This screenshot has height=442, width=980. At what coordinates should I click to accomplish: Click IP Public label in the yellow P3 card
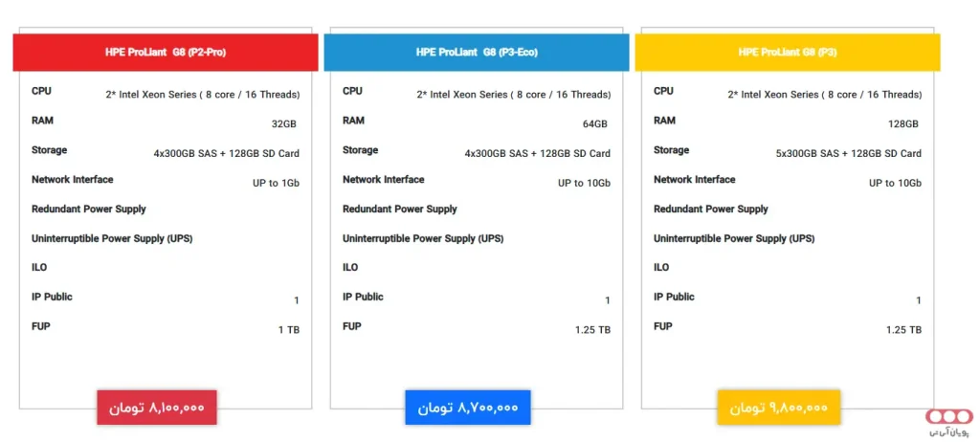pos(675,297)
